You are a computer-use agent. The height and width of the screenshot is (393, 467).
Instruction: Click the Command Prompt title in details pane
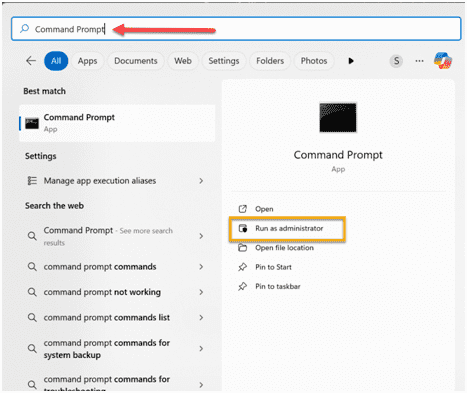tap(338, 155)
